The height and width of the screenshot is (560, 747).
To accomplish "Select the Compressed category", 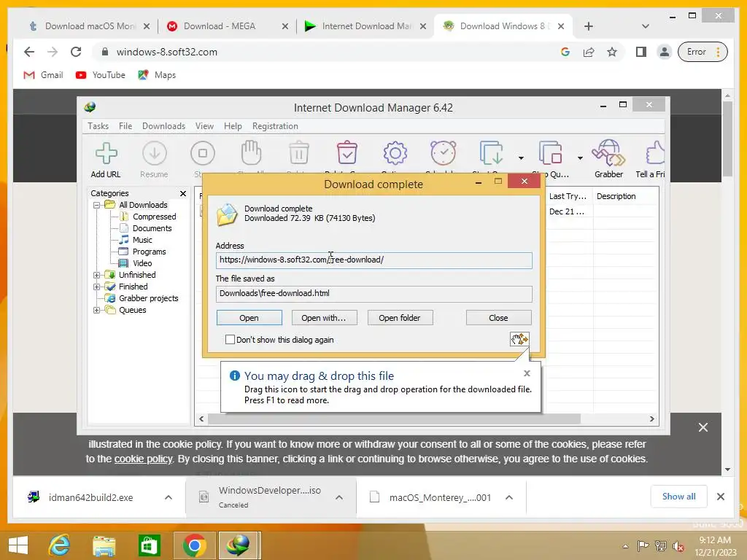I will click(x=154, y=217).
